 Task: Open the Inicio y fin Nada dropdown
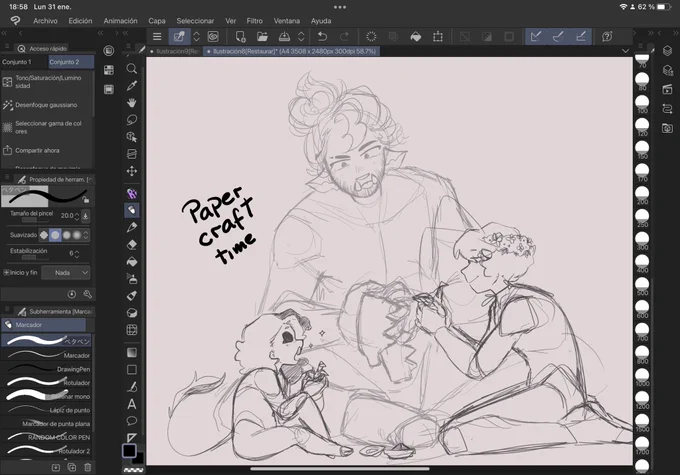tap(66, 273)
